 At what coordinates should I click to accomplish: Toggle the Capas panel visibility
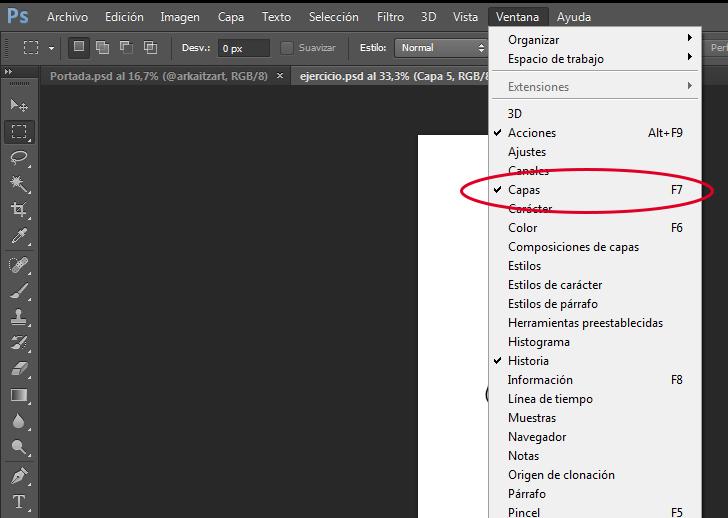pos(595,190)
